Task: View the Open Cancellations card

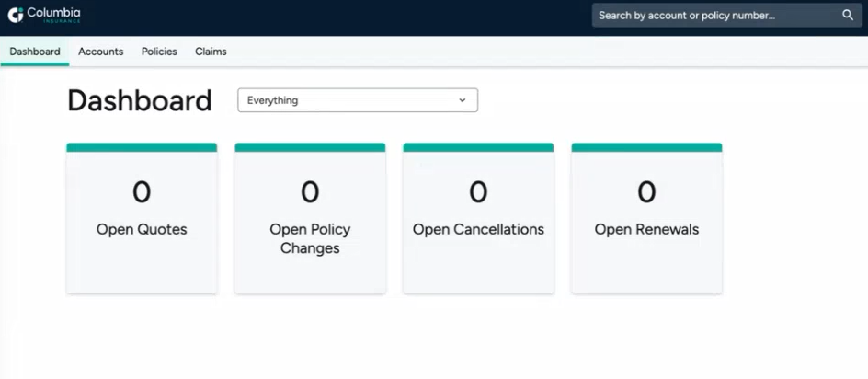Action: pos(478,218)
